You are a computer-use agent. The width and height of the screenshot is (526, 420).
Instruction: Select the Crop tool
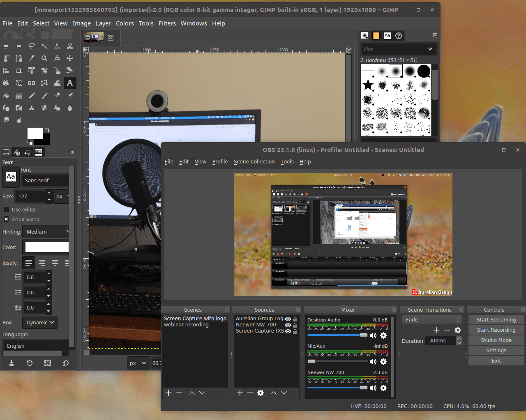coord(19,71)
